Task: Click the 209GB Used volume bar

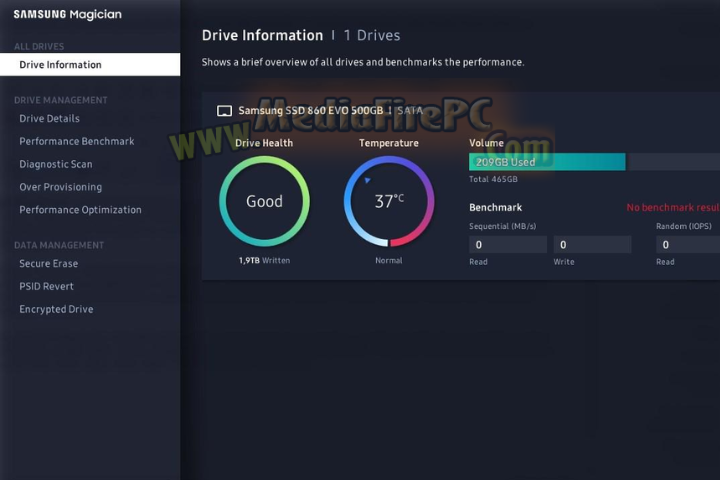Action: pos(547,162)
